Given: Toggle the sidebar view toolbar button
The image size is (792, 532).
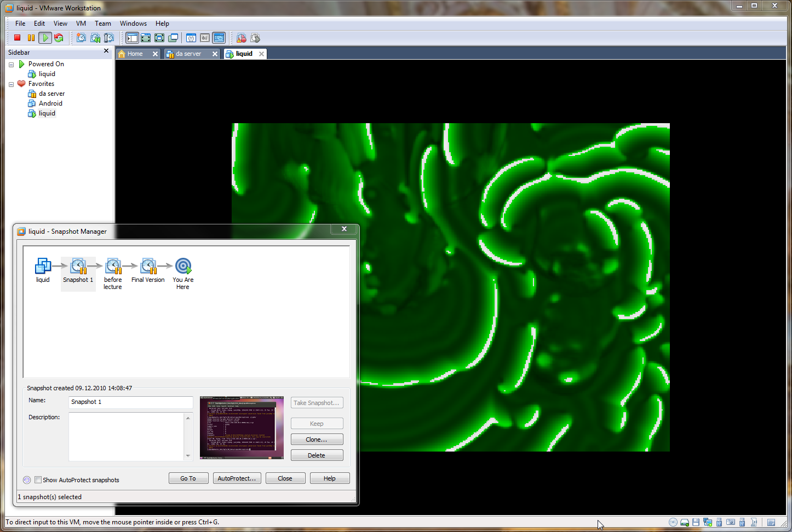Looking at the screenshot, I should click(x=132, y=38).
